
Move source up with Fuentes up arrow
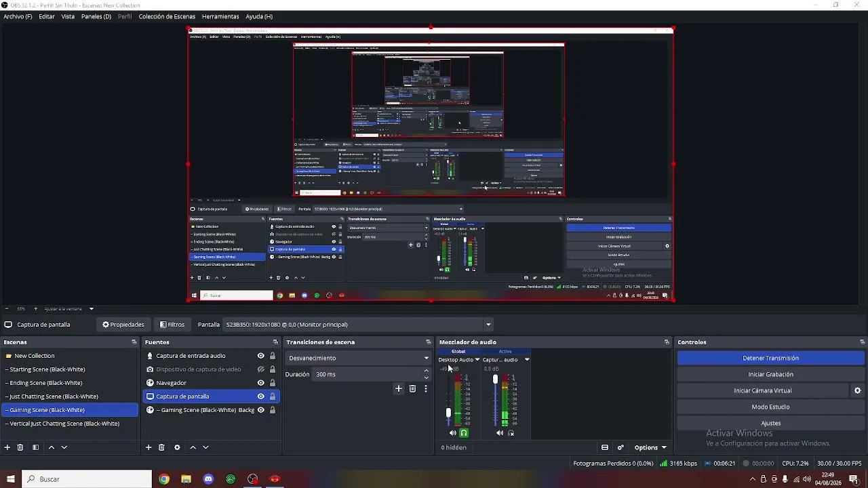click(x=193, y=447)
